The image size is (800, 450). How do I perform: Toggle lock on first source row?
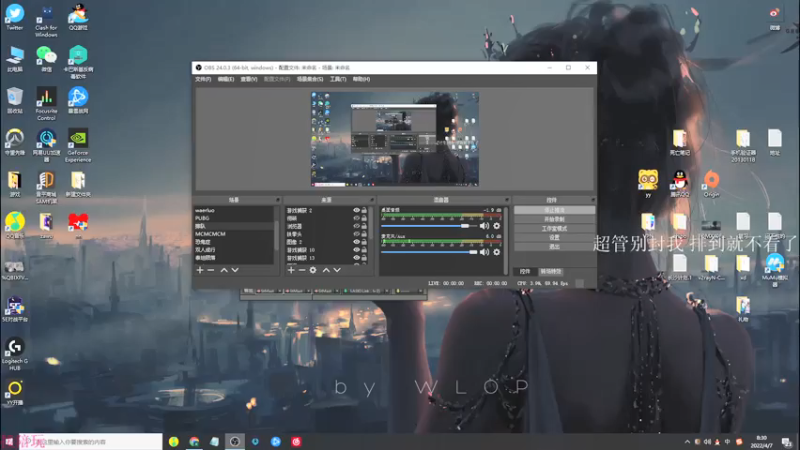[x=364, y=210]
